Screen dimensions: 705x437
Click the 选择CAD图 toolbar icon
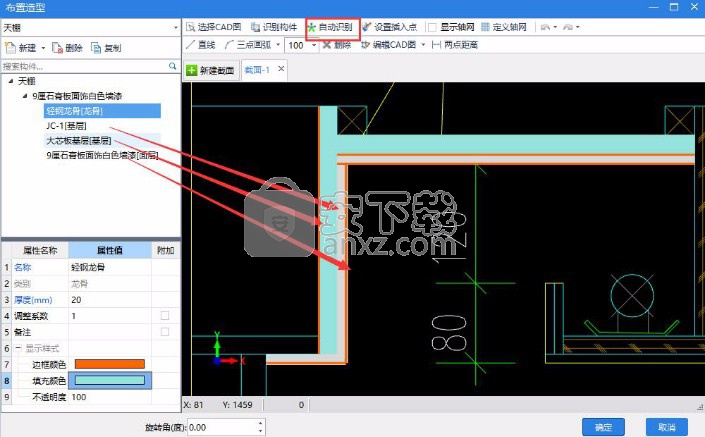click(x=190, y=27)
